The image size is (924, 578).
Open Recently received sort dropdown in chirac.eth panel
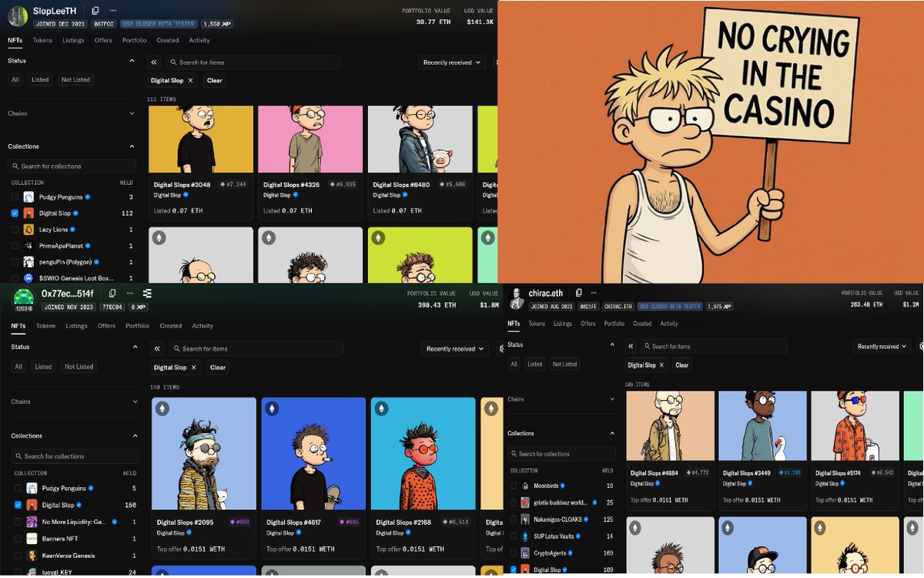pyautogui.click(x=882, y=347)
